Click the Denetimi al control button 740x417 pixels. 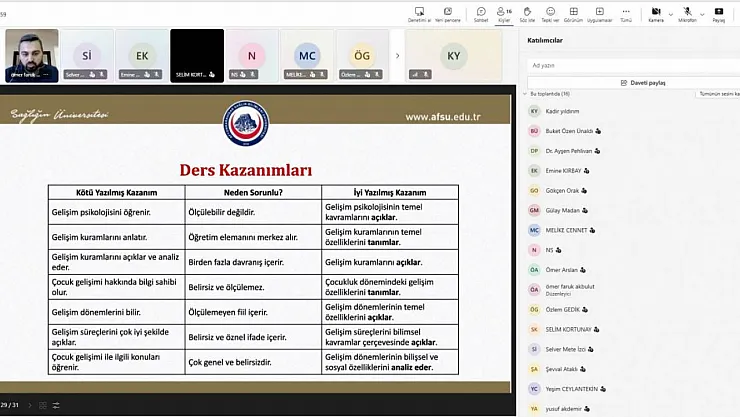pos(419,13)
